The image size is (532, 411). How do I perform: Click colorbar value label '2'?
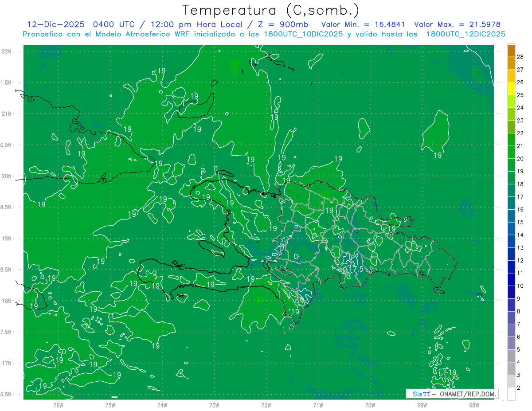[518, 388]
